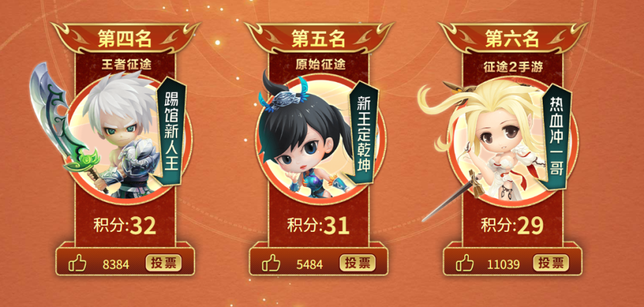
Task: Vote for 新王定乾坤 with 投票 button
Action: pos(358,263)
